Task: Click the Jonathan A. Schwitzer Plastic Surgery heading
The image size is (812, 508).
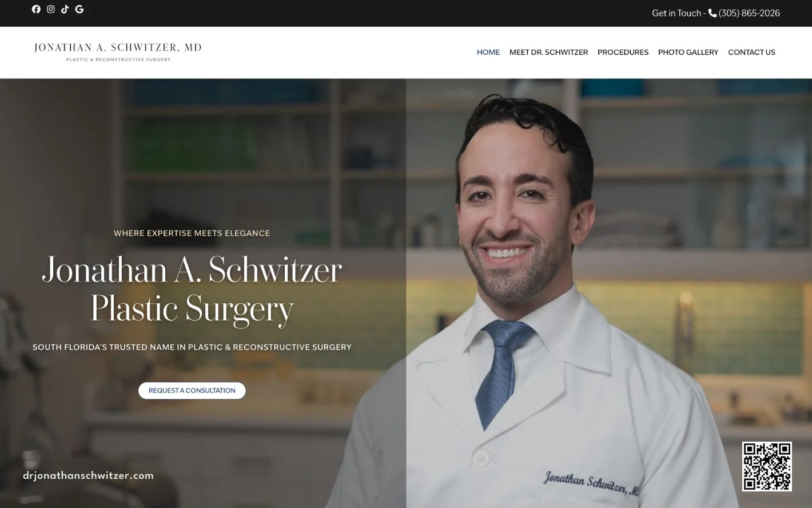Action: (192, 289)
